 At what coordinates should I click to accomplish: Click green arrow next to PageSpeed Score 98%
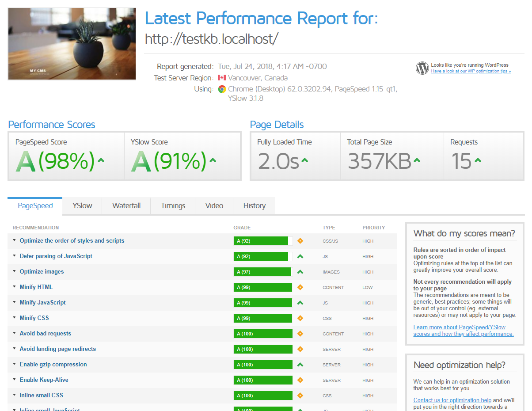[101, 161]
